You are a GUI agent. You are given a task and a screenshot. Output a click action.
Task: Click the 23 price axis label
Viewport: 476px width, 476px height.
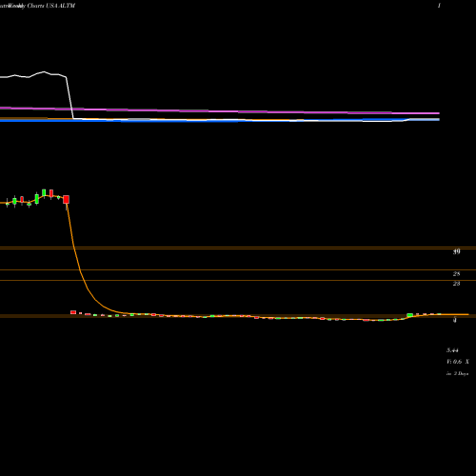tap(456, 284)
